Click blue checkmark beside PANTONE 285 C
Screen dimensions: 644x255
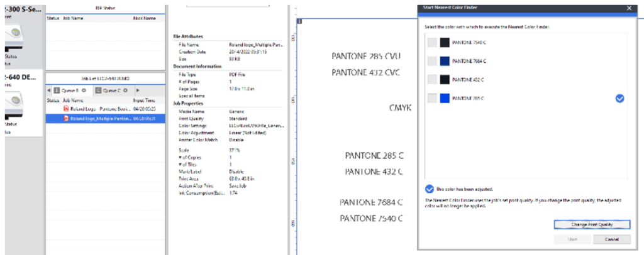pyautogui.click(x=619, y=99)
